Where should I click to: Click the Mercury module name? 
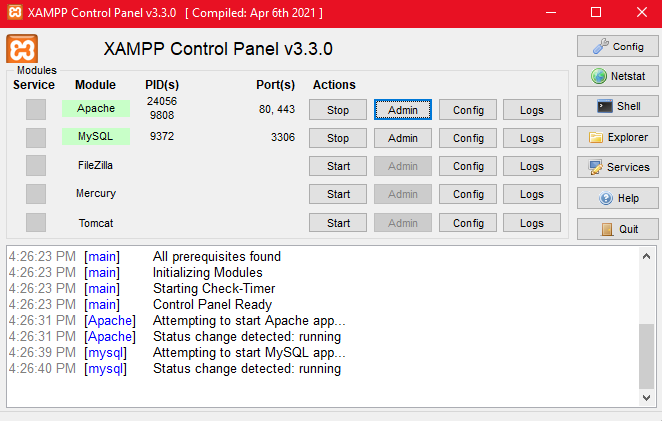click(x=96, y=193)
